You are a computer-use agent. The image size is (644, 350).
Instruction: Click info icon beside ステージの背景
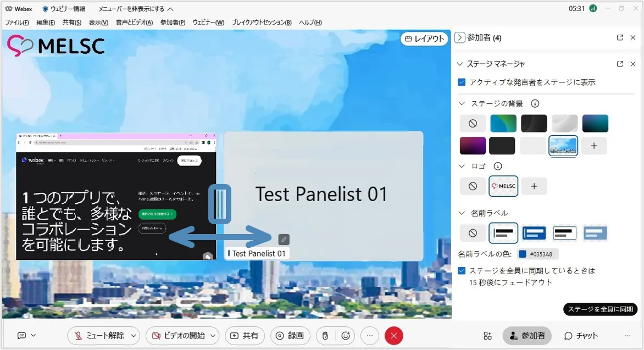[535, 103]
